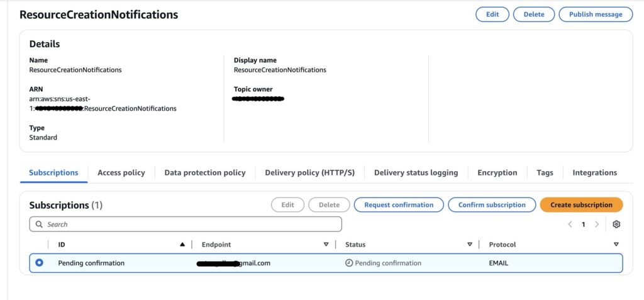Screen dimensions: 644x300
Task: Click the gmail.com endpoint cell
Action: (234, 263)
